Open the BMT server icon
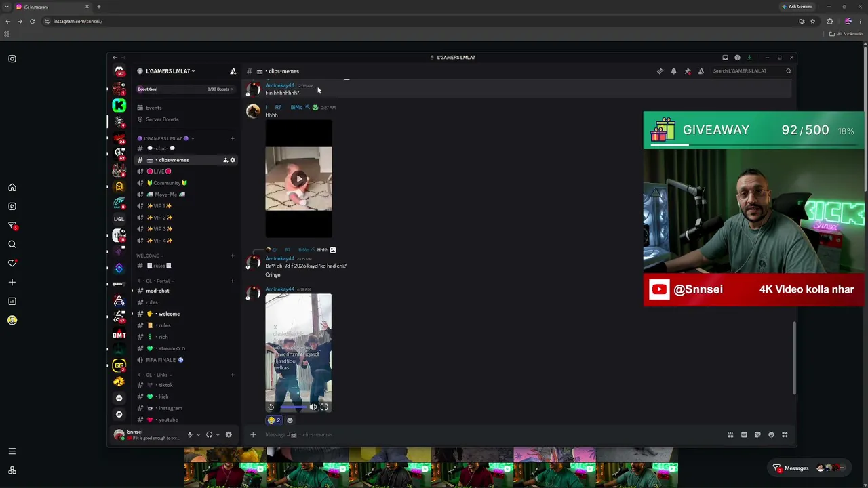The width and height of the screenshot is (868, 488). [x=119, y=335]
